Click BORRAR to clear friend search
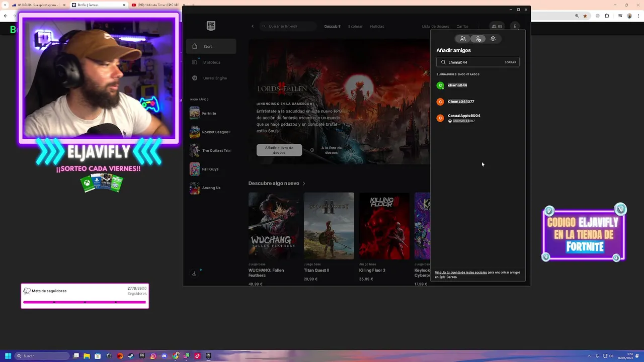The image size is (644, 362). click(x=510, y=62)
